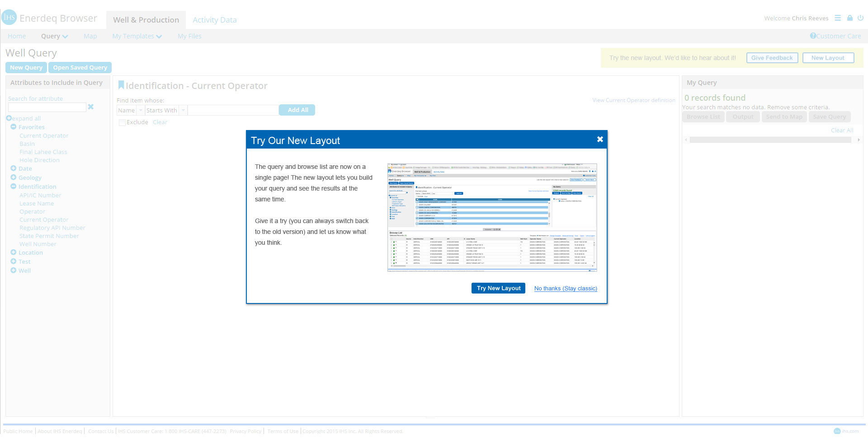
Task: Expand the Location tree node
Action: tap(14, 252)
